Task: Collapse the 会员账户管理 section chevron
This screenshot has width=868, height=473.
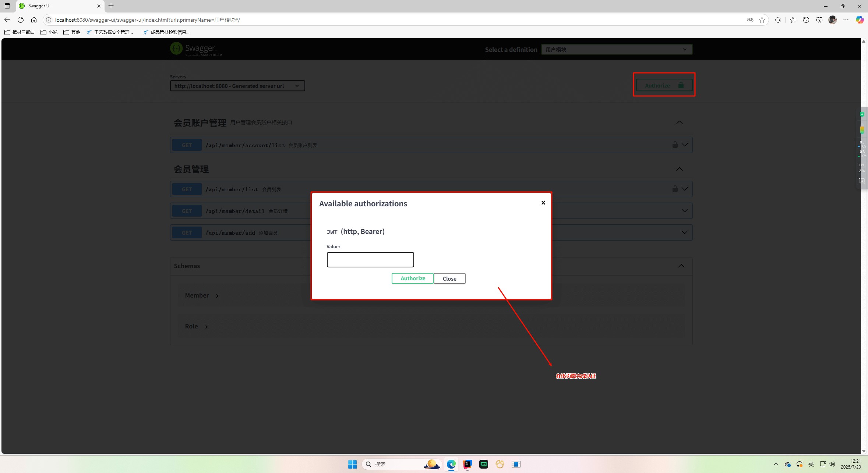Action: point(679,122)
